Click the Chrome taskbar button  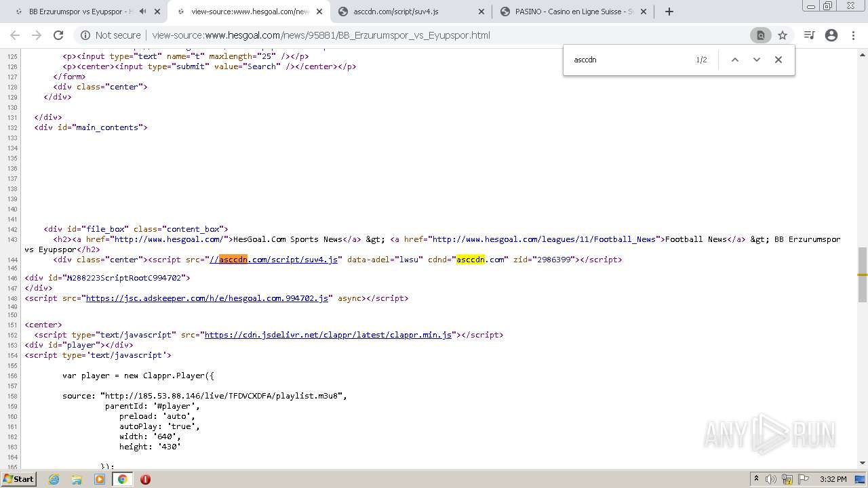point(123,479)
